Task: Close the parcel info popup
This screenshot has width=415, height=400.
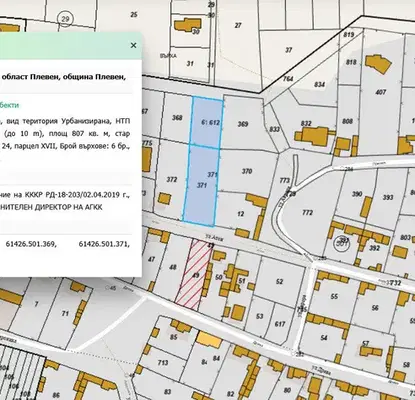Action: point(134,45)
